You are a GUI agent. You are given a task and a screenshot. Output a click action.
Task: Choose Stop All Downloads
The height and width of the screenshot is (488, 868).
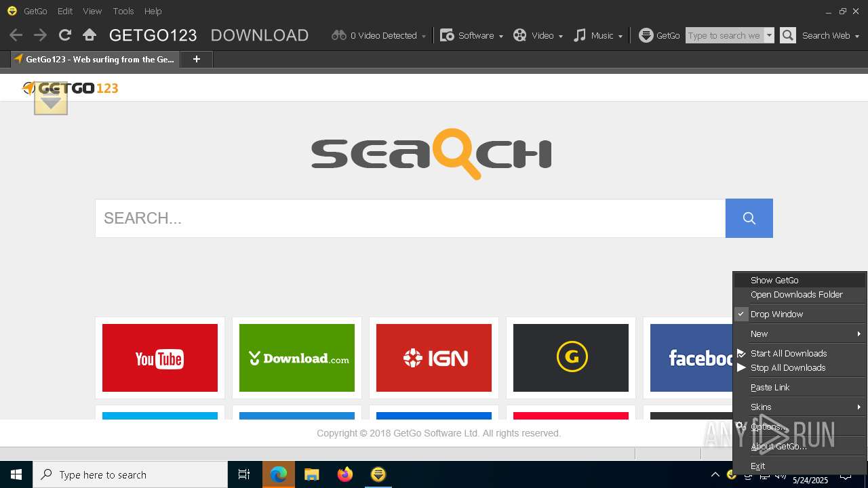tap(800, 368)
